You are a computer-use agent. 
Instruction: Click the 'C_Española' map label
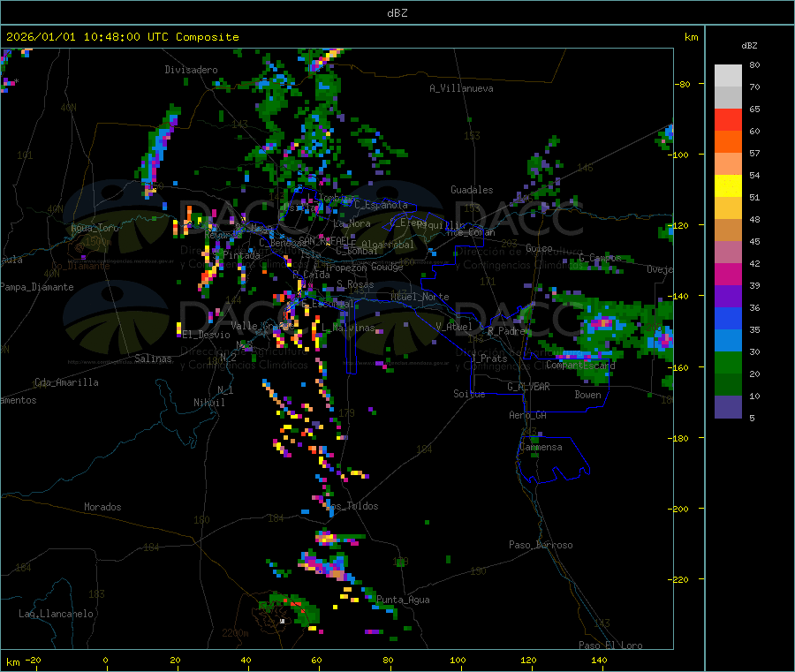(x=381, y=205)
